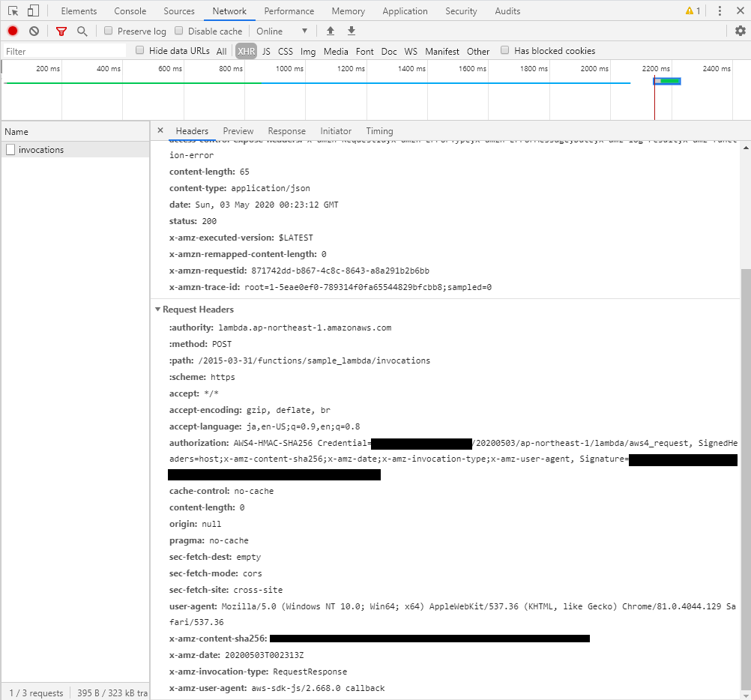
Task: Show the Headers tab of the request
Action: click(192, 131)
